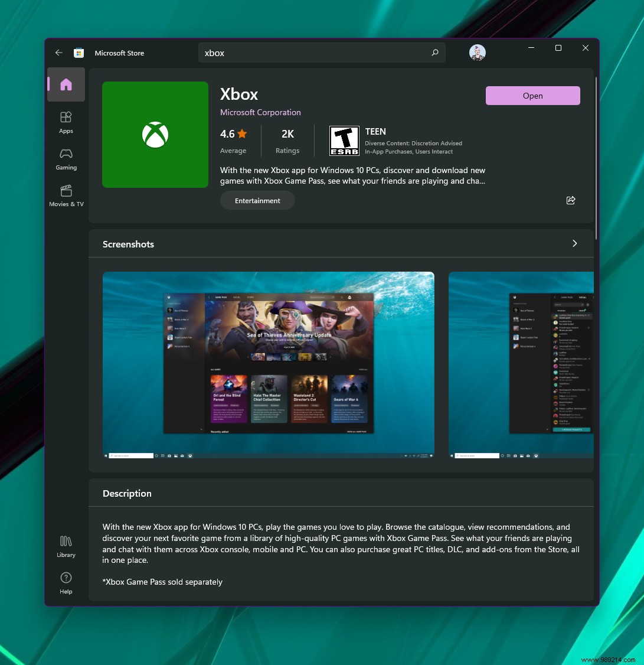Select Movies & TV in the sidebar
This screenshot has width=644, height=665.
point(66,195)
